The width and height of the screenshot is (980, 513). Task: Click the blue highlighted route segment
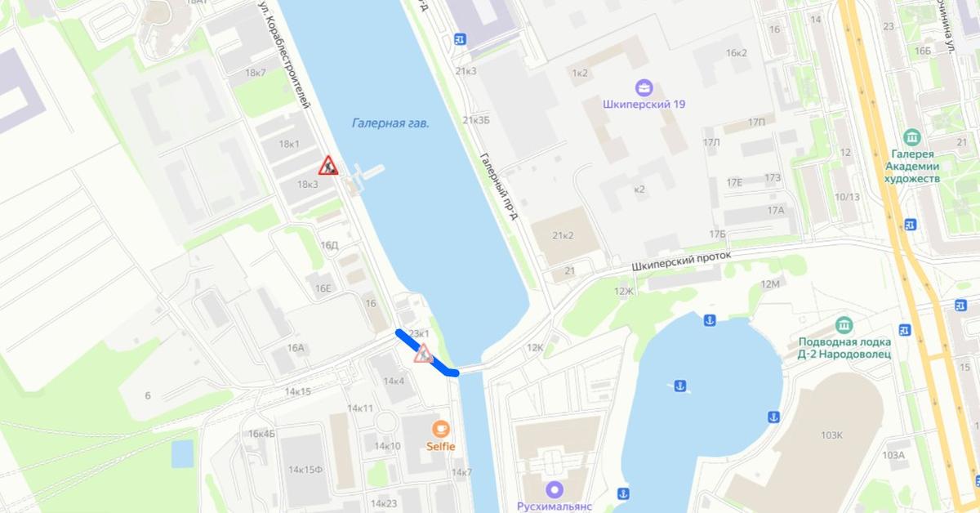coord(426,353)
